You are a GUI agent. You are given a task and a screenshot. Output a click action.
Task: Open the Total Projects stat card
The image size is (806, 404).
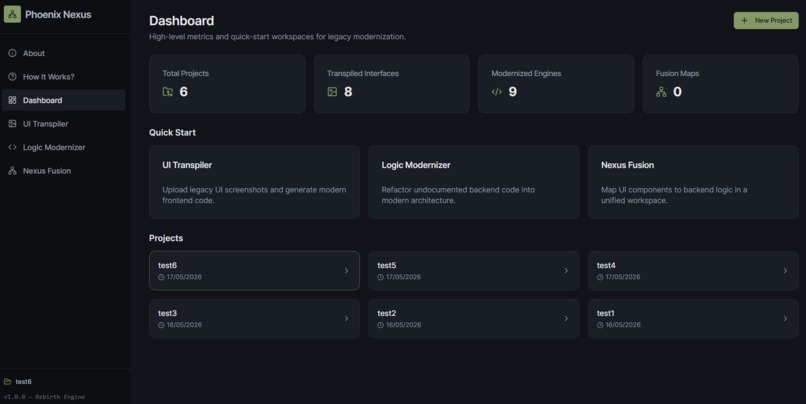click(227, 84)
